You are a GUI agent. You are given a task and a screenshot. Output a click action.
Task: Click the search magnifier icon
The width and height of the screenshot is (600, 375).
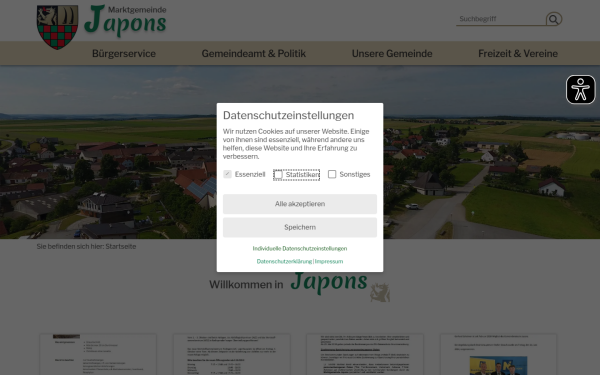coord(553,19)
